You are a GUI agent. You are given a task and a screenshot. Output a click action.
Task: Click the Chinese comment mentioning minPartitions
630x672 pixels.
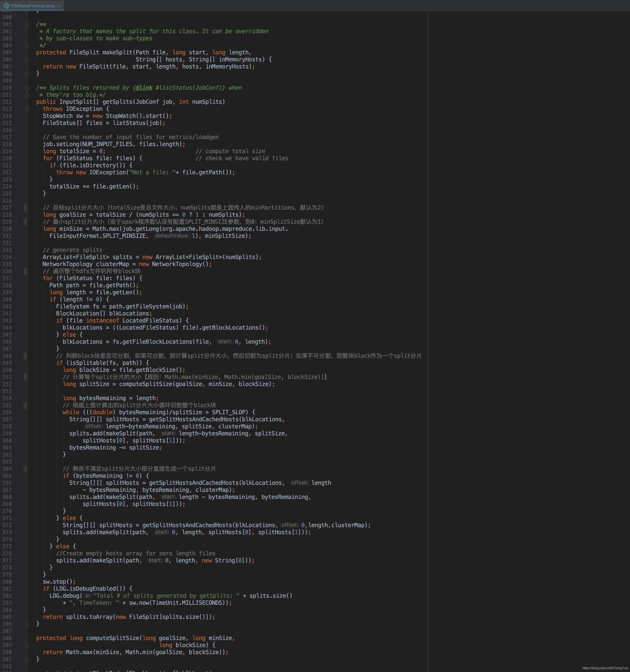pyautogui.click(x=183, y=208)
